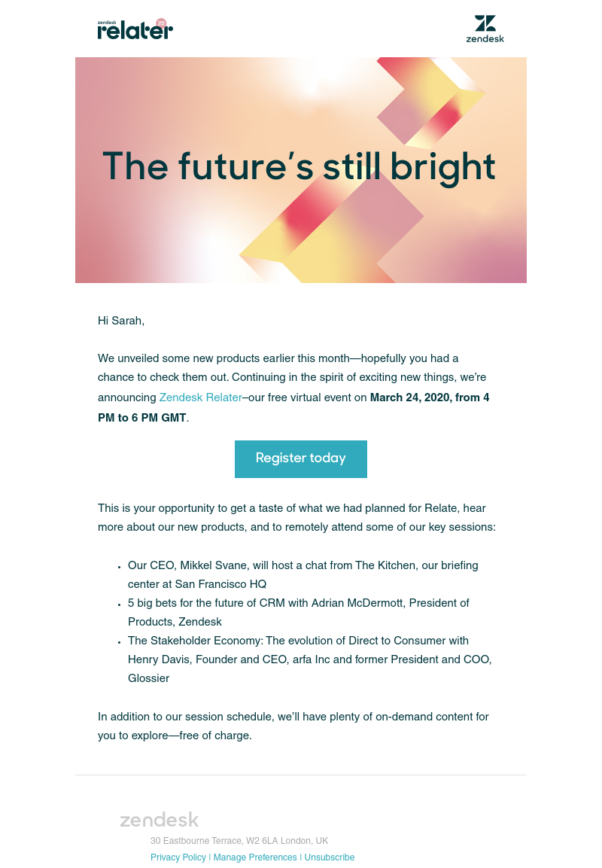
Task: Click the Unsubscribe link
Action: [x=330, y=857]
